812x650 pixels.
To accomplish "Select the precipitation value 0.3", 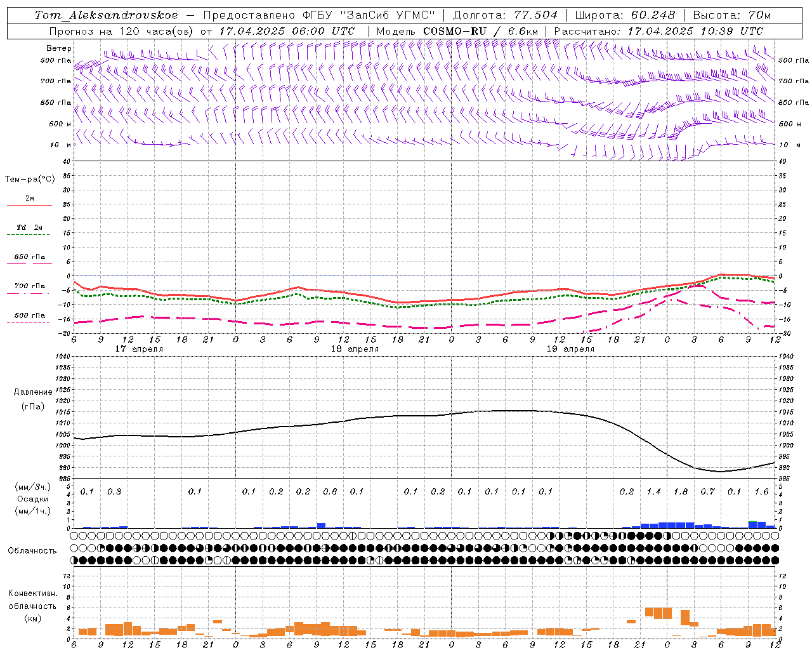I will pyautogui.click(x=114, y=491).
